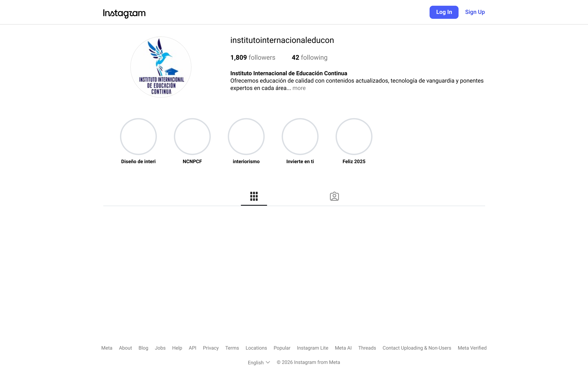Open the posts grid tab
This screenshot has width=588, height=368.
pyautogui.click(x=254, y=196)
